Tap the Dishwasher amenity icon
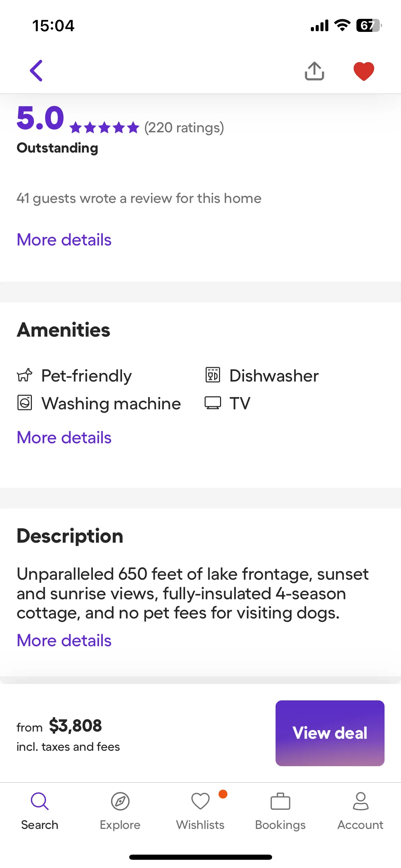Image resolution: width=401 pixels, height=868 pixels. [x=213, y=375]
